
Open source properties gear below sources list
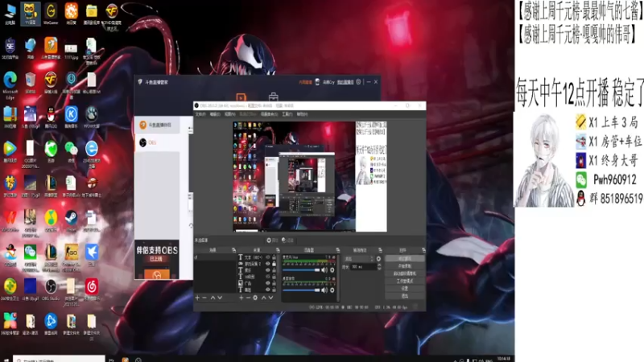255,298
